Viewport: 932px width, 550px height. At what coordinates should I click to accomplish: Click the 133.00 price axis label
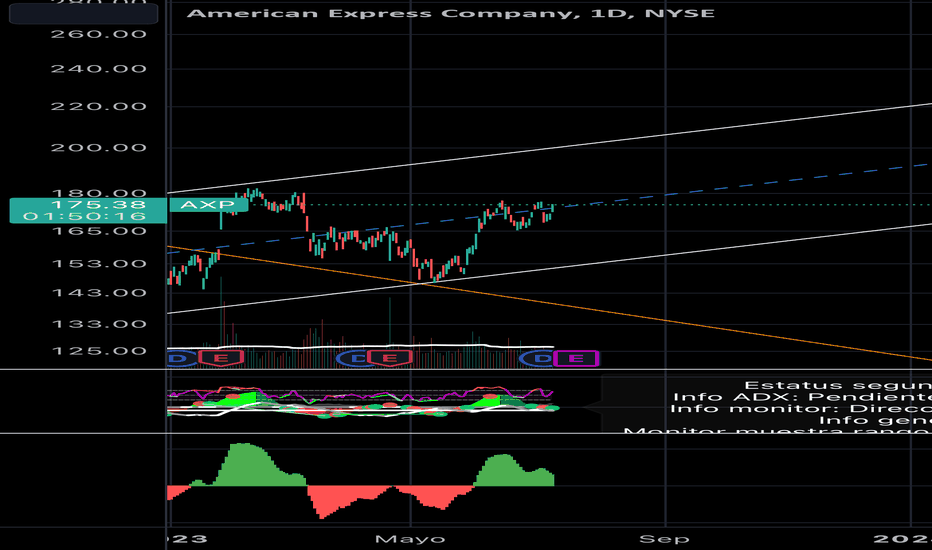tap(99, 324)
